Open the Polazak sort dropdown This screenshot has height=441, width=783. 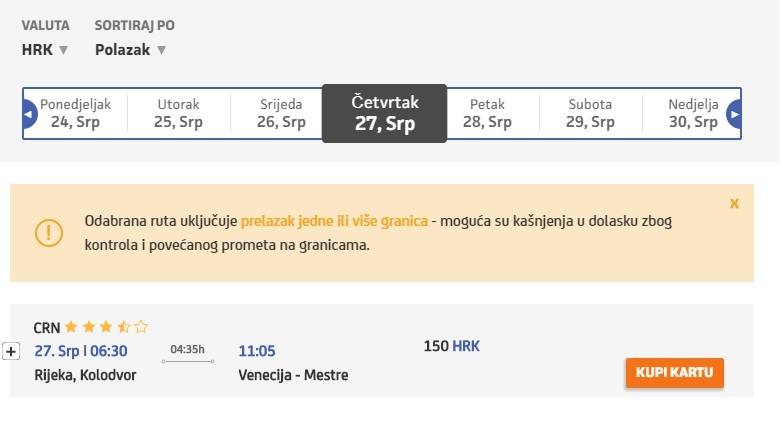[x=130, y=49]
